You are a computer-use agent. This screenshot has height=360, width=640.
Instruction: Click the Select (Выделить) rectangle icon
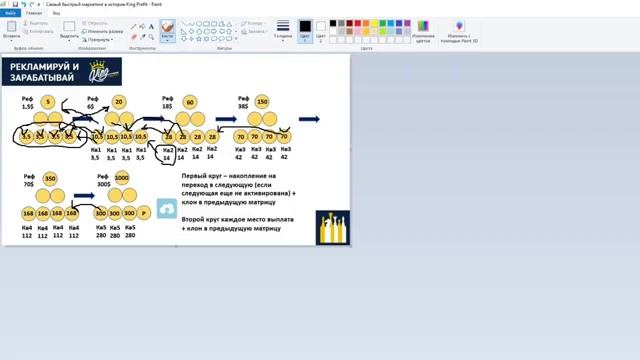[x=69, y=27]
